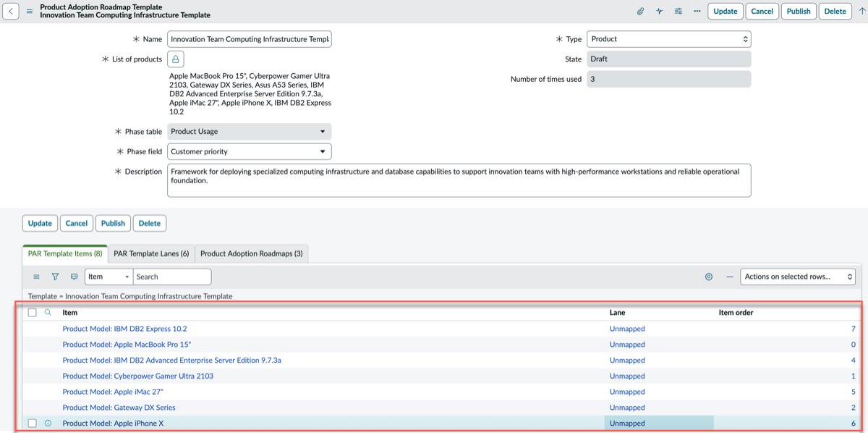
Task: Click Unmapped lane in Apple iPhone X row
Action: coord(627,424)
